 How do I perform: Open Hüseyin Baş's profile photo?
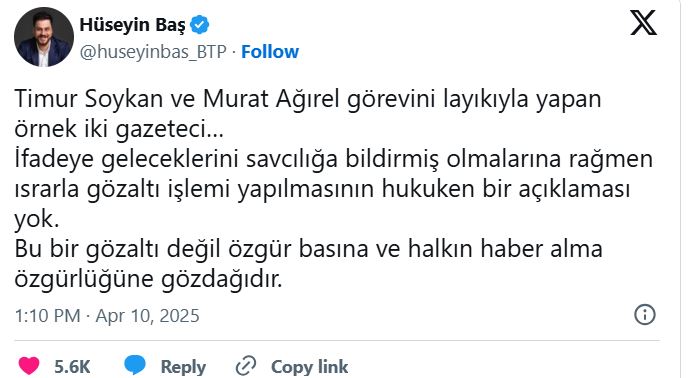pos(44,37)
